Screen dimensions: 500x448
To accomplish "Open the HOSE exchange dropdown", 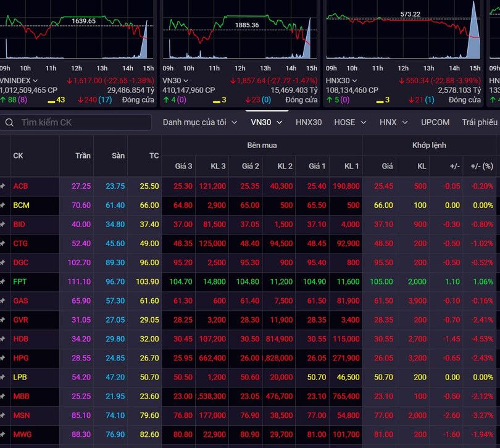I will pos(349,122).
